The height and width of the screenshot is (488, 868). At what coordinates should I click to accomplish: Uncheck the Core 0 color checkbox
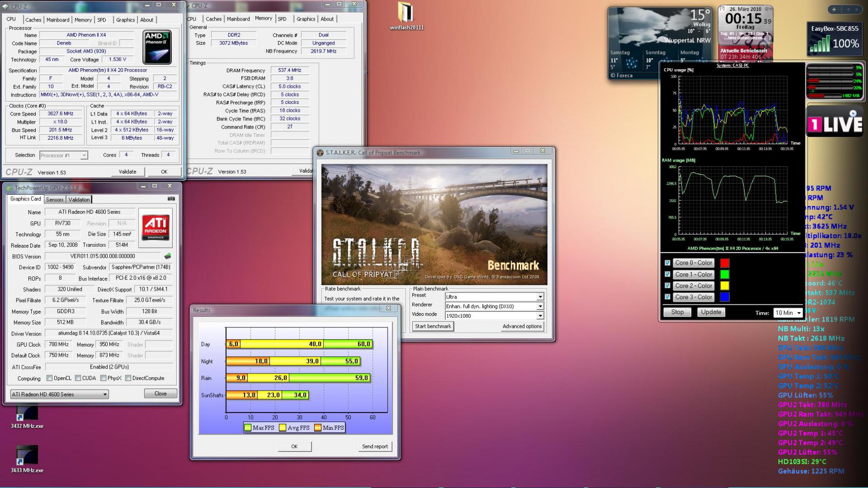point(667,263)
